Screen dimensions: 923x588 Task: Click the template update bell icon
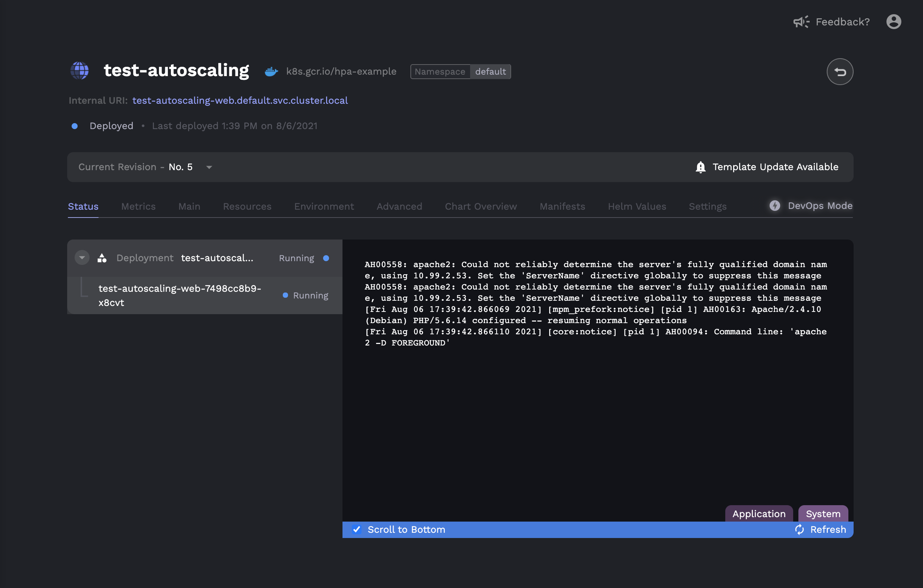(700, 167)
